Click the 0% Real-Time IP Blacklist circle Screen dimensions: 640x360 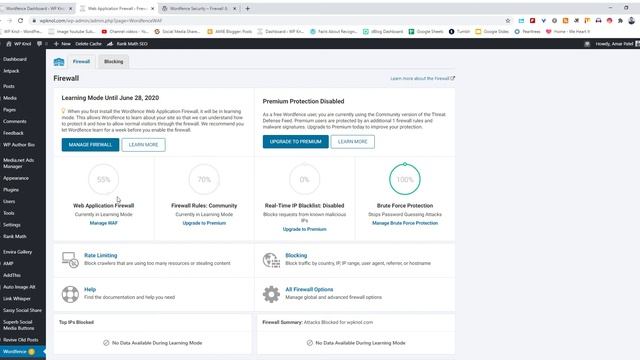click(304, 179)
